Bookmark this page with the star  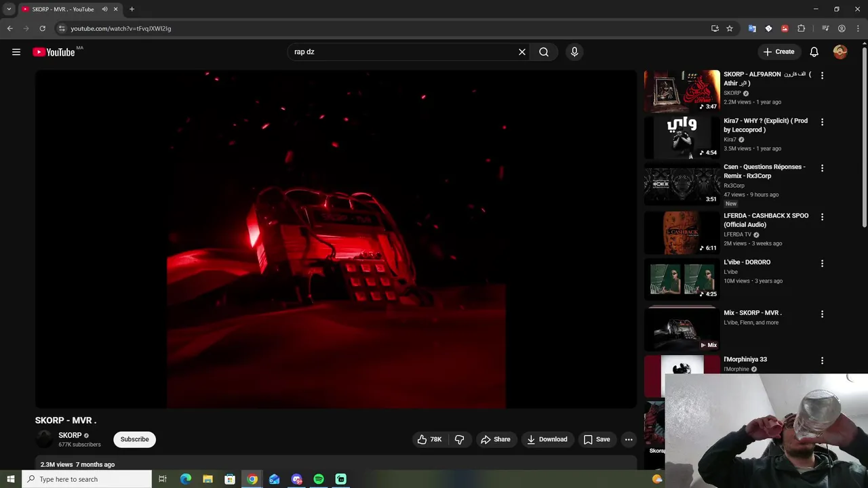[730, 28]
